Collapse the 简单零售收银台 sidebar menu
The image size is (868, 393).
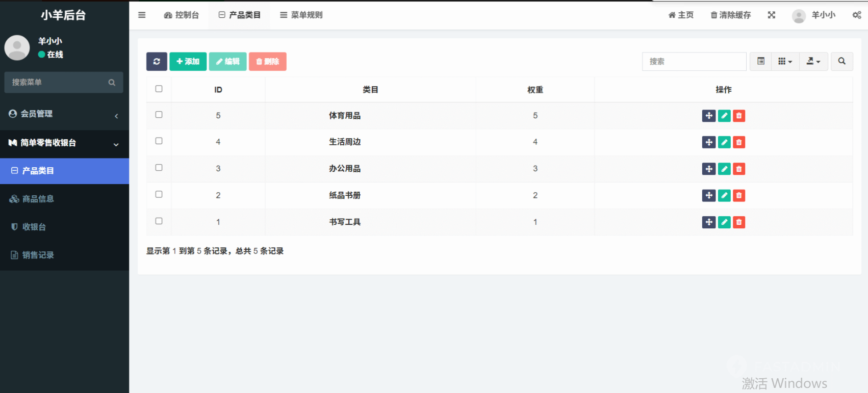pyautogui.click(x=64, y=143)
